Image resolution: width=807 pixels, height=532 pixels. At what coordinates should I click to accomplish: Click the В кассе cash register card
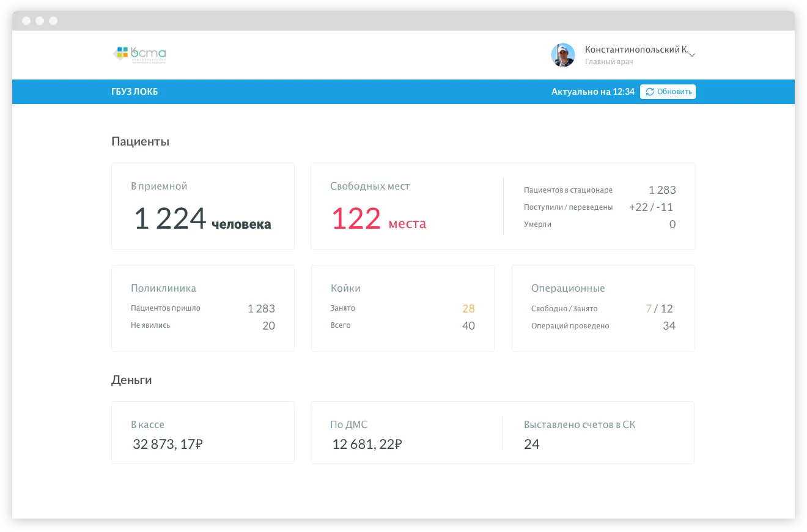coord(202,432)
